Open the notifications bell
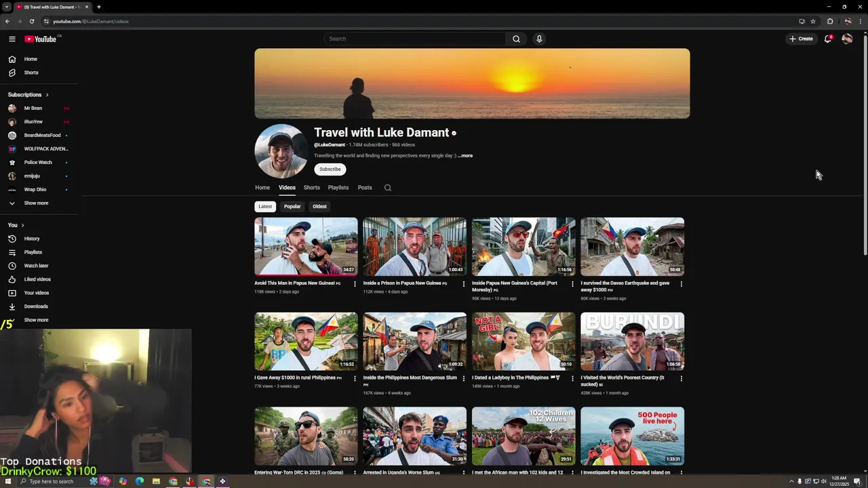This screenshot has height=488, width=868. [828, 39]
